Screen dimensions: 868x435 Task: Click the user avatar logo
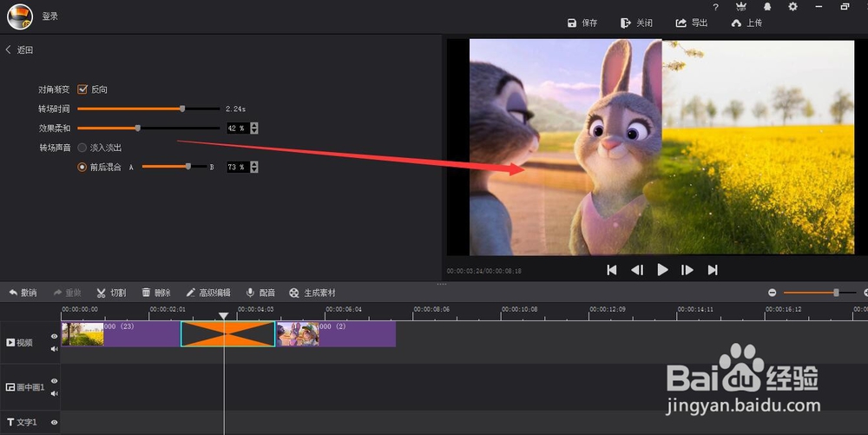coord(20,16)
